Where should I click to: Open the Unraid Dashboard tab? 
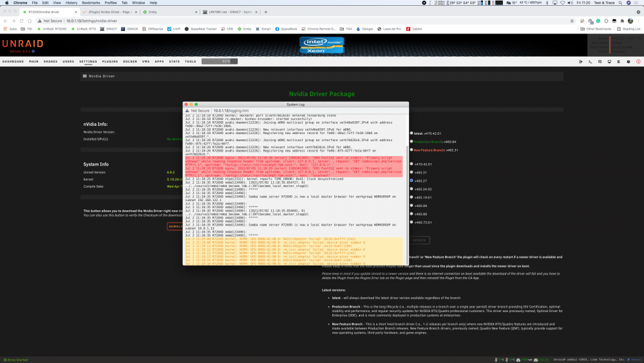click(13, 61)
